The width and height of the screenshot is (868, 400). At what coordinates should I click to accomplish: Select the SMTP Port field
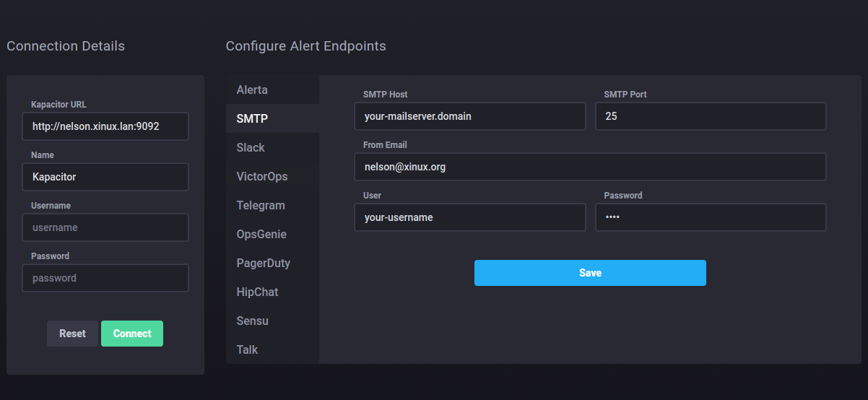point(710,116)
